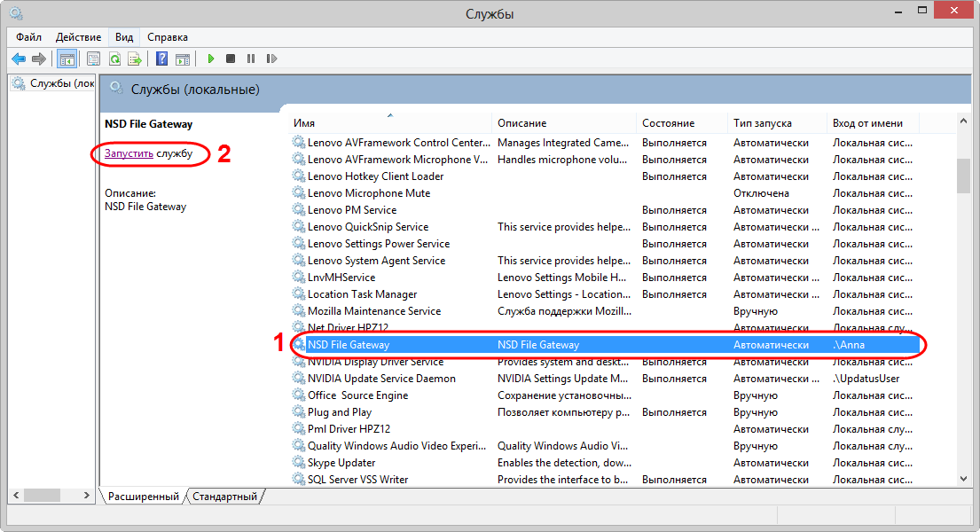Click the Restart service icon
This screenshot has height=532, width=980.
(271, 59)
